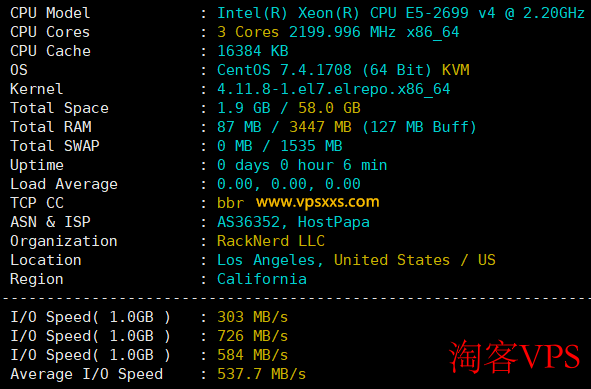Click the 'ASN & ISP' label
This screenshot has width=591, height=389.
[50, 222]
